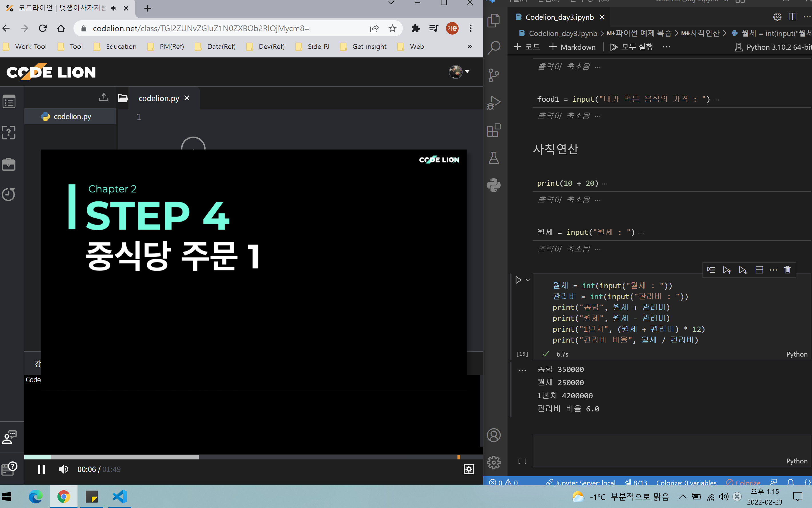Split cell from the cell toolbar
812x508 pixels.
coord(759,270)
